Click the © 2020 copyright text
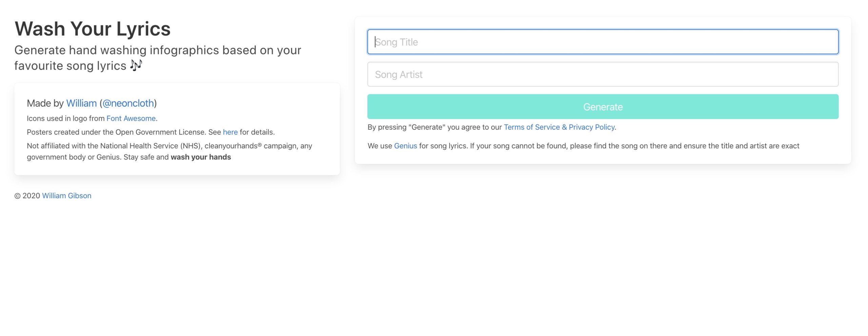This screenshot has width=868, height=336. click(x=27, y=195)
